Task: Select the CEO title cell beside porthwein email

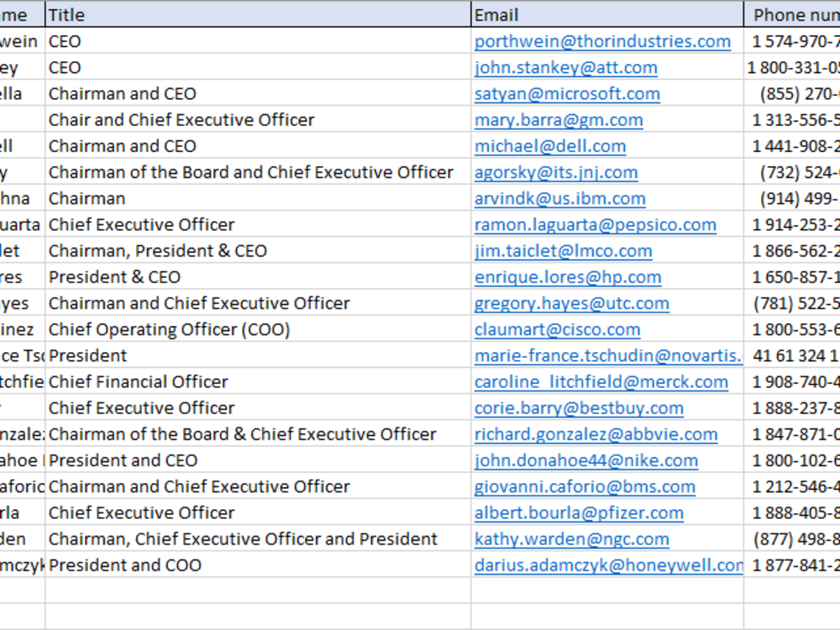Action: (258, 40)
